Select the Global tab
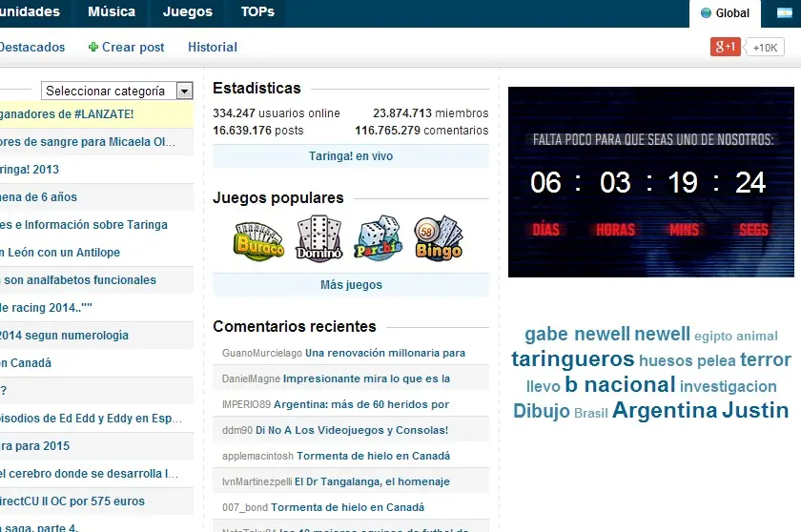801x532 pixels. click(x=725, y=13)
